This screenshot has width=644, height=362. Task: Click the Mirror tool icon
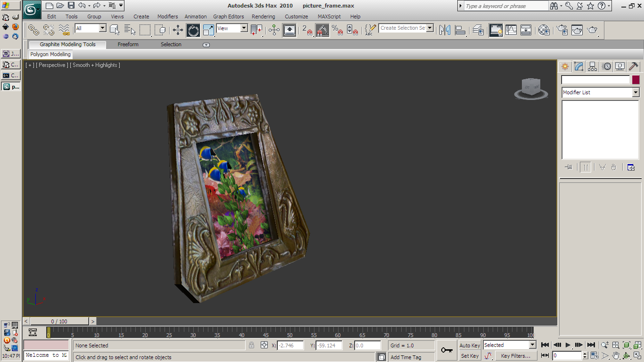[x=445, y=30]
